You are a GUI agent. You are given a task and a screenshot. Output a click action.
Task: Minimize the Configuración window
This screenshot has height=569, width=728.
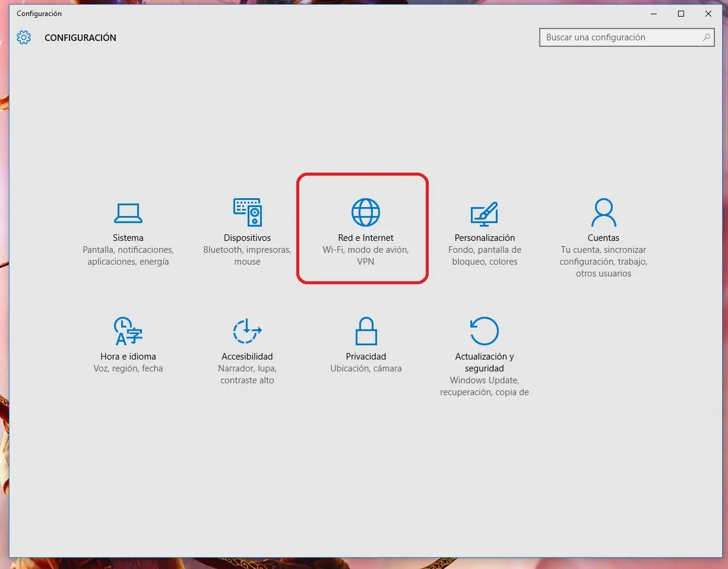(654, 14)
